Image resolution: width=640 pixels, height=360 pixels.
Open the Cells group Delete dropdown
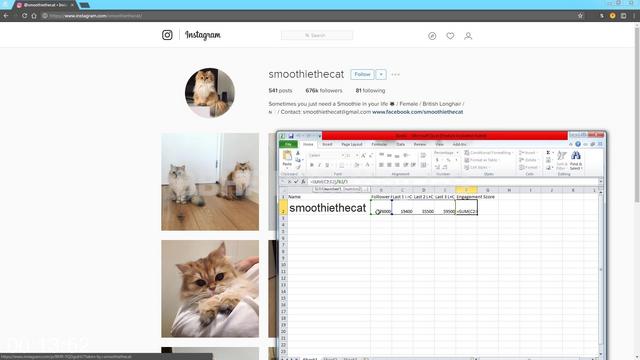pyautogui.click(x=529, y=160)
